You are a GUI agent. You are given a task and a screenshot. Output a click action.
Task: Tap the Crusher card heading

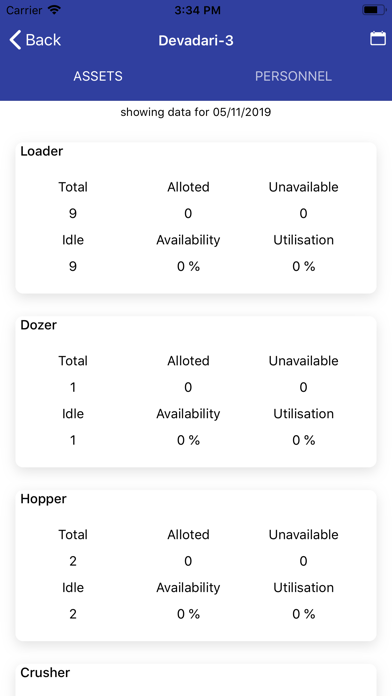(x=45, y=672)
